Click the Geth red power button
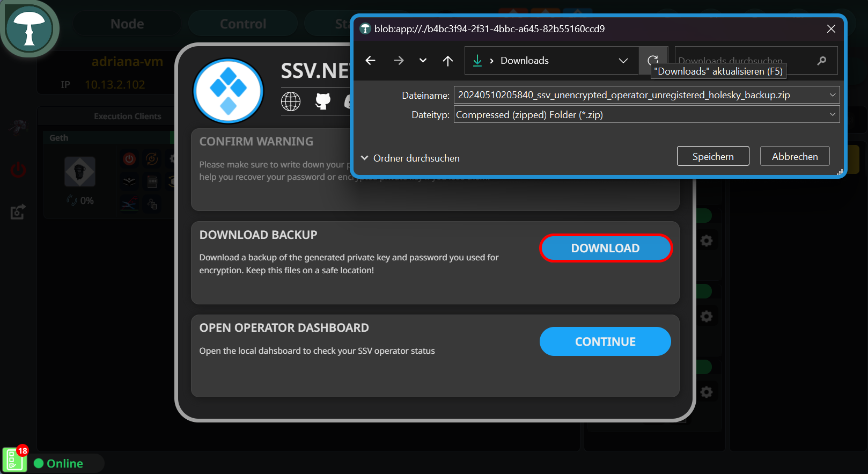 [129, 159]
